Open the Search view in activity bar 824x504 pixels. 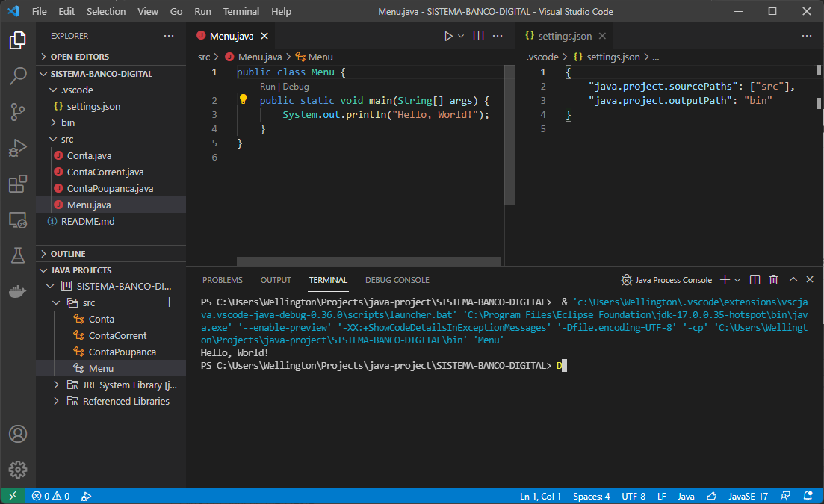click(x=18, y=76)
